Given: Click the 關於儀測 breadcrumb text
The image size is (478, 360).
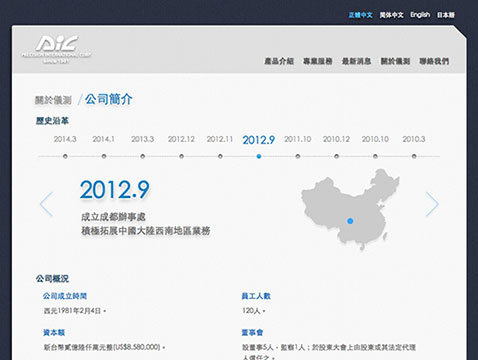Looking at the screenshot, I should (x=53, y=100).
